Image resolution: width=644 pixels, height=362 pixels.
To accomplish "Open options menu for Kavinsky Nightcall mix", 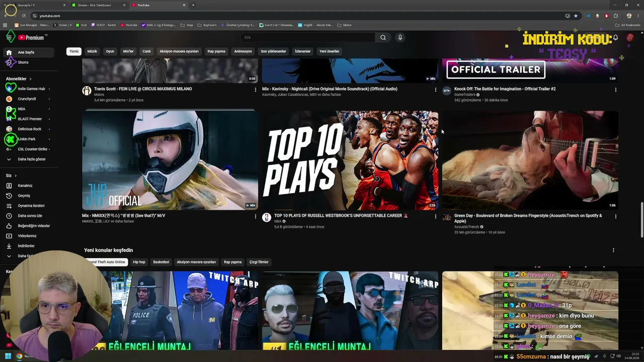I will tap(436, 90).
